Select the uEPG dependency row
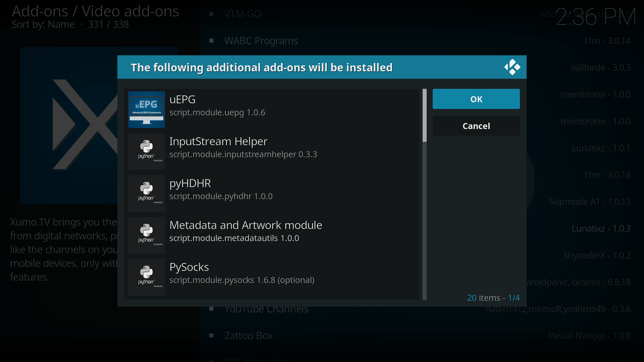 272,110
